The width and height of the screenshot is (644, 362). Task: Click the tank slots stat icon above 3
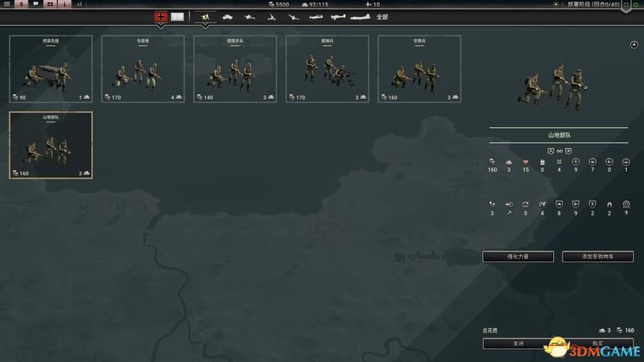pos(509,162)
